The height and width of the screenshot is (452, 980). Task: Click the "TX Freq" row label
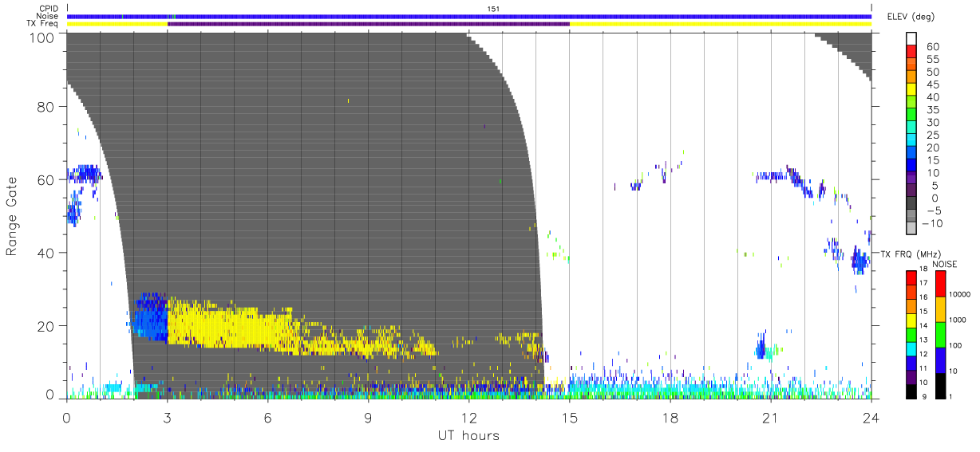[43, 23]
